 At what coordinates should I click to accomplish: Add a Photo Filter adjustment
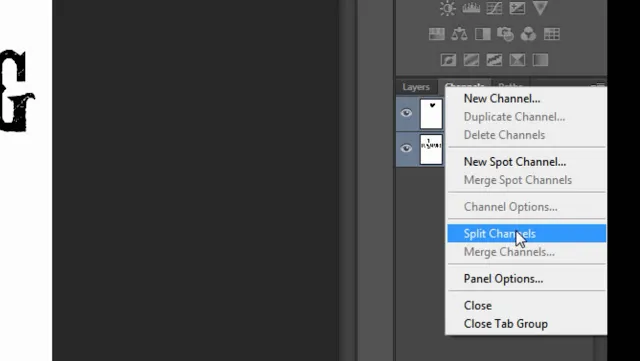coord(505,34)
